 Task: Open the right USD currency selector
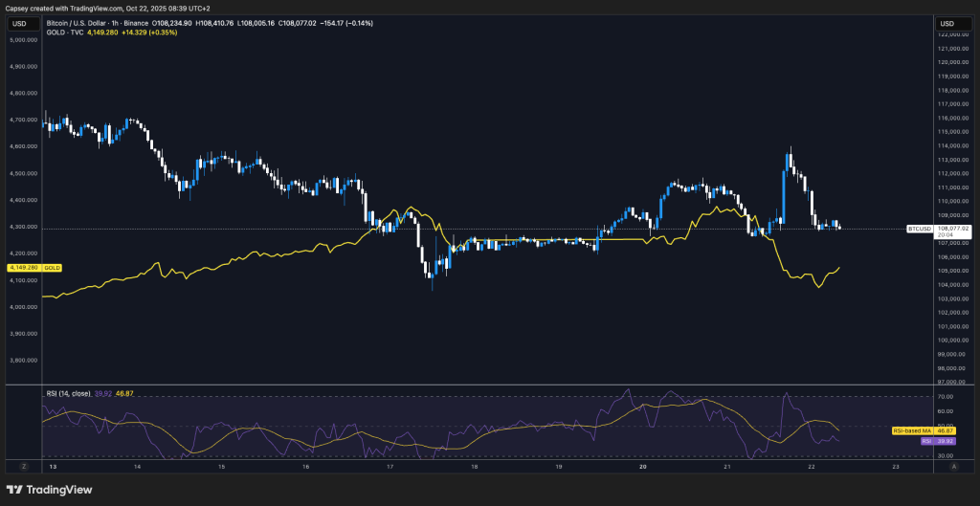pyautogui.click(x=947, y=23)
